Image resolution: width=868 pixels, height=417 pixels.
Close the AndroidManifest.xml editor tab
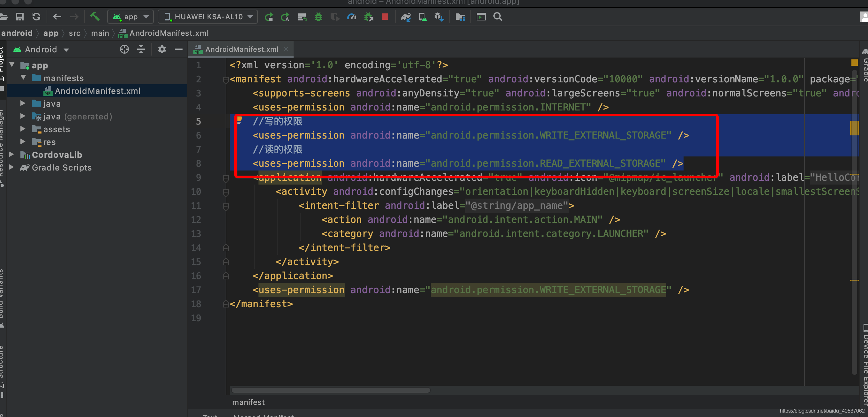coord(286,49)
